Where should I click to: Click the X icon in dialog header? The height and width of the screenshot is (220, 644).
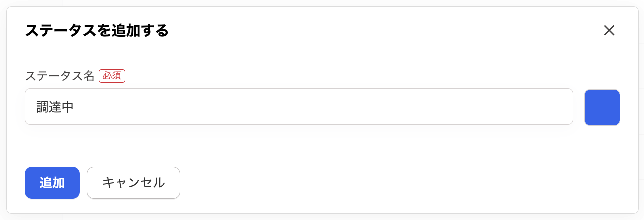tap(609, 30)
